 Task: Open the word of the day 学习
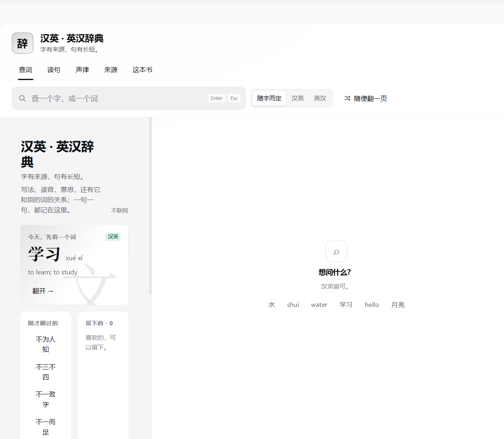click(x=44, y=254)
